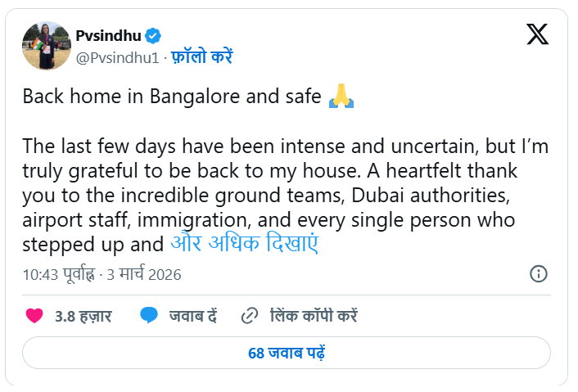
Task: Open the Pvsindhu display name link
Action: pyautogui.click(x=108, y=35)
